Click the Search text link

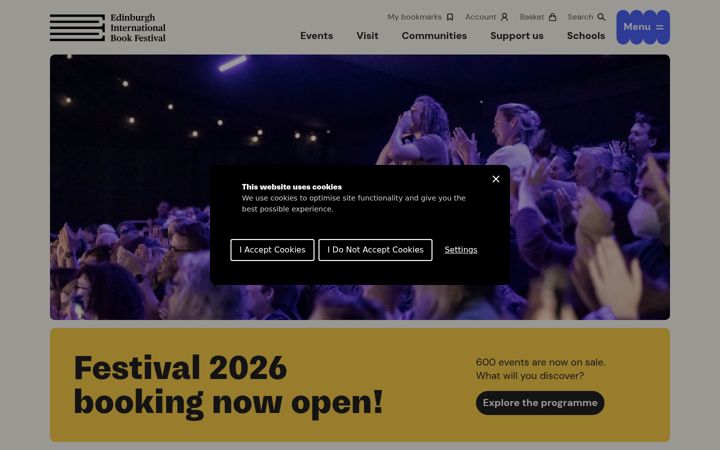pyautogui.click(x=580, y=17)
